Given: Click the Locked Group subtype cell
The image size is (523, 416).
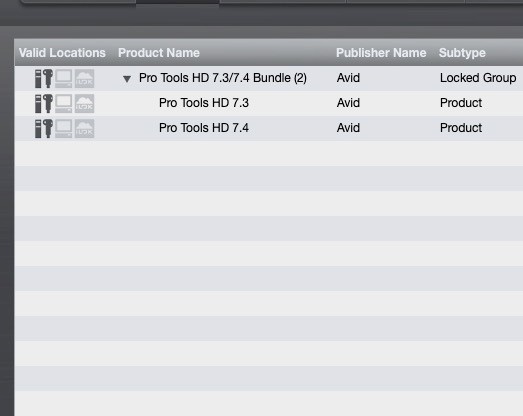Looking at the screenshot, I should pyautogui.click(x=478, y=78).
